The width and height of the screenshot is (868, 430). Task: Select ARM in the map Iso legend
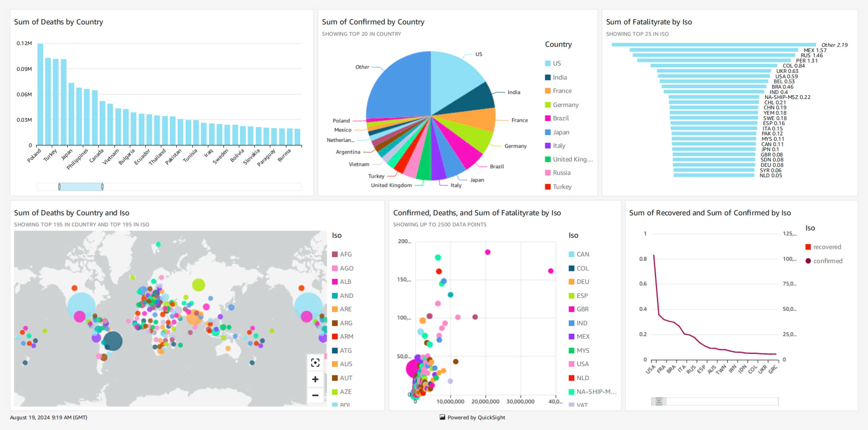tap(343, 337)
